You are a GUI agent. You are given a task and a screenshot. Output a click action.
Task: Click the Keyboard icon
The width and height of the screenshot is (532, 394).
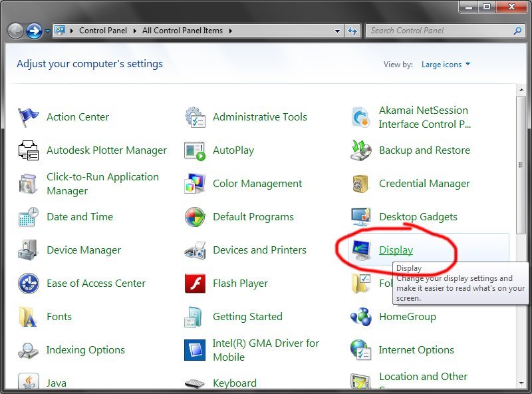tap(195, 384)
